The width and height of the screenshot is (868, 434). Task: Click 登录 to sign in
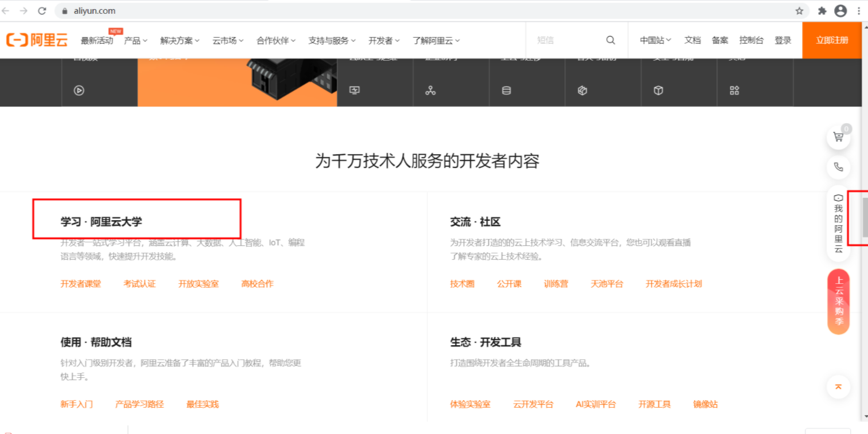click(x=783, y=40)
